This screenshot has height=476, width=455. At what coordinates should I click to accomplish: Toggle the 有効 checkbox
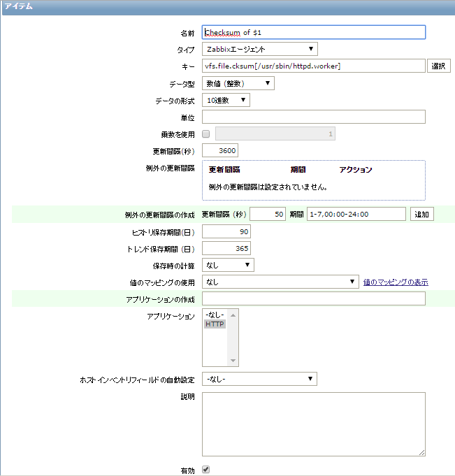pyautogui.click(x=205, y=470)
